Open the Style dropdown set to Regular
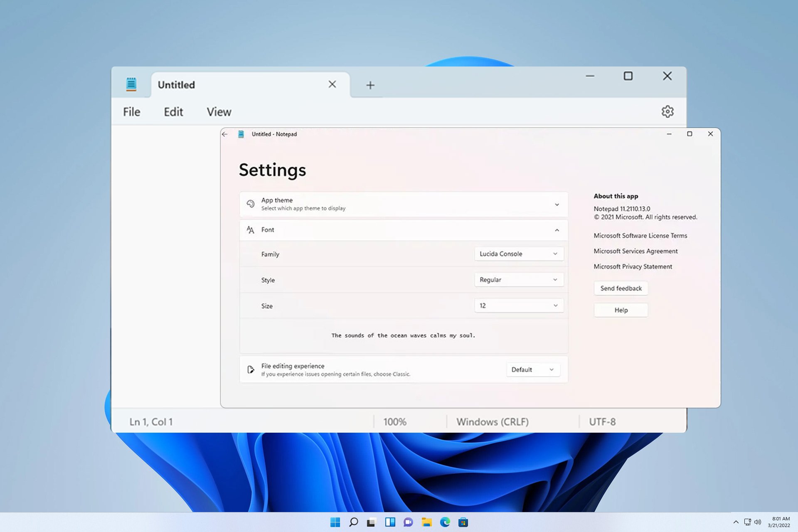 pos(518,279)
